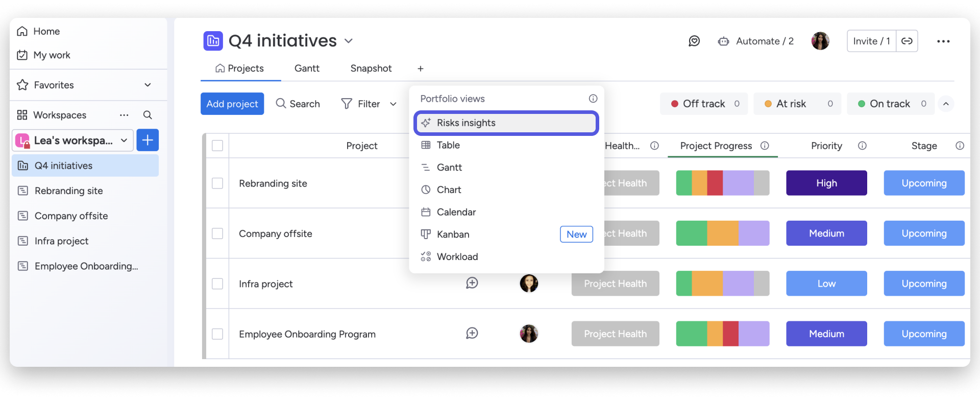
Task: Switch to the Snapshot tab
Action: [371, 68]
